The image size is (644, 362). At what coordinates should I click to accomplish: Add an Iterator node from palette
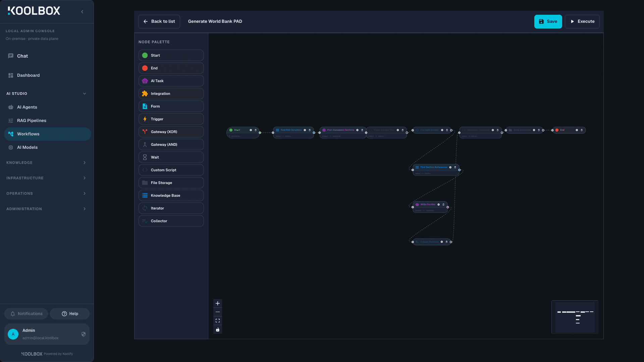point(171,208)
